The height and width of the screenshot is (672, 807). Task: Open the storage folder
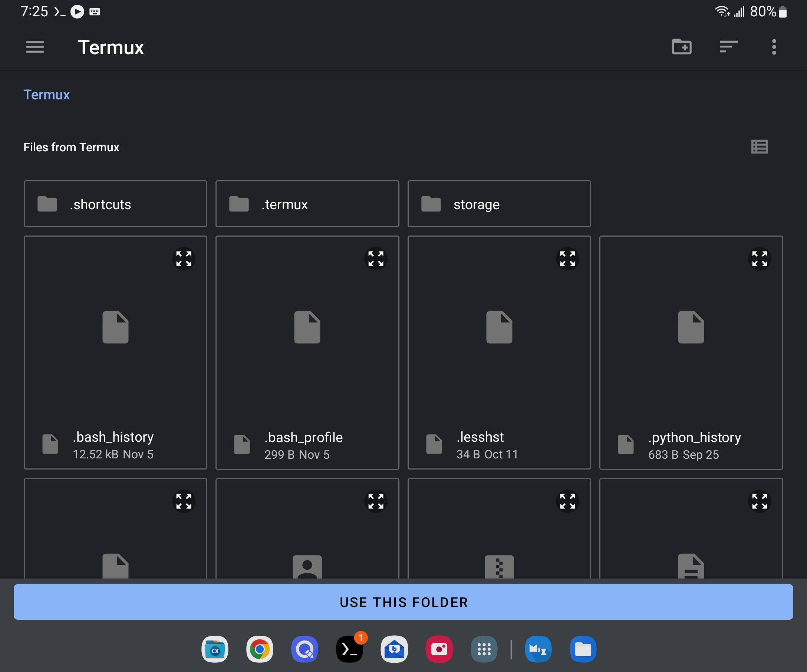[499, 204]
